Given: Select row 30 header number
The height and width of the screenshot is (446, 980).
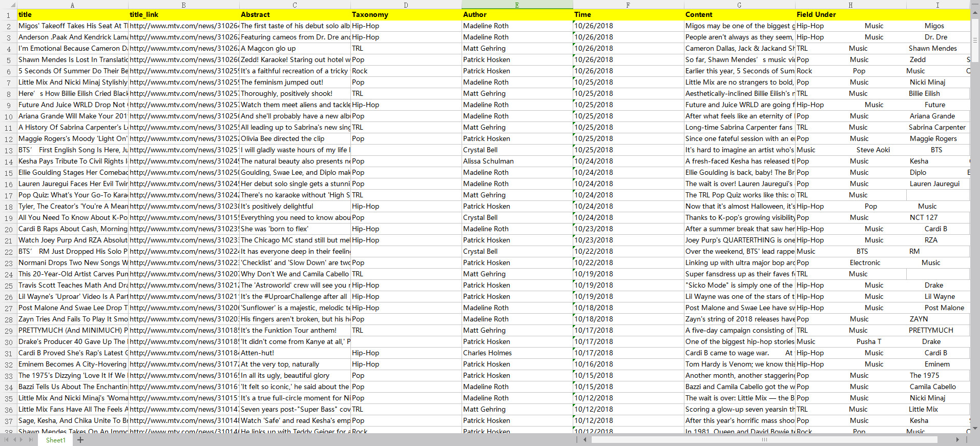Looking at the screenshot, I should point(8,342).
